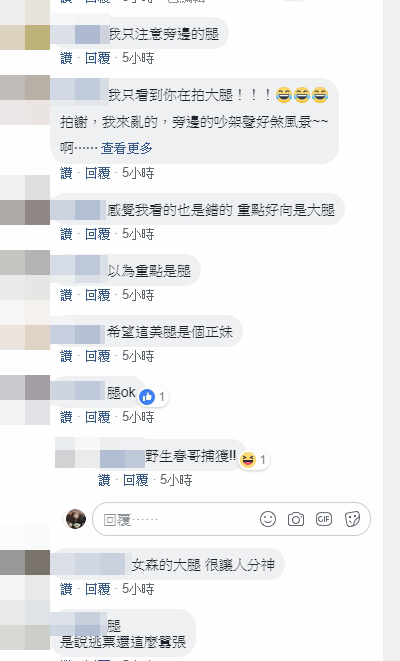Like the 野生春哥捕獲!! reply

104,480
